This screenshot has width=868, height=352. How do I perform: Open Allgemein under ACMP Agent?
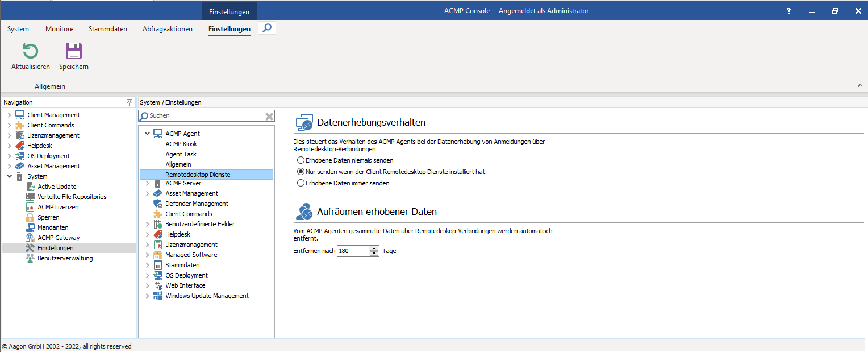point(178,164)
